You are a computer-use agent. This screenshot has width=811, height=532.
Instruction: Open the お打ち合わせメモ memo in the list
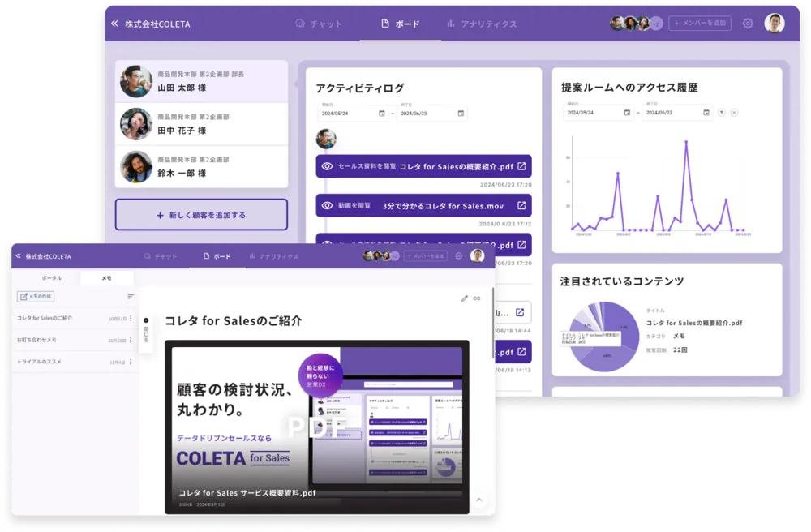point(75,340)
